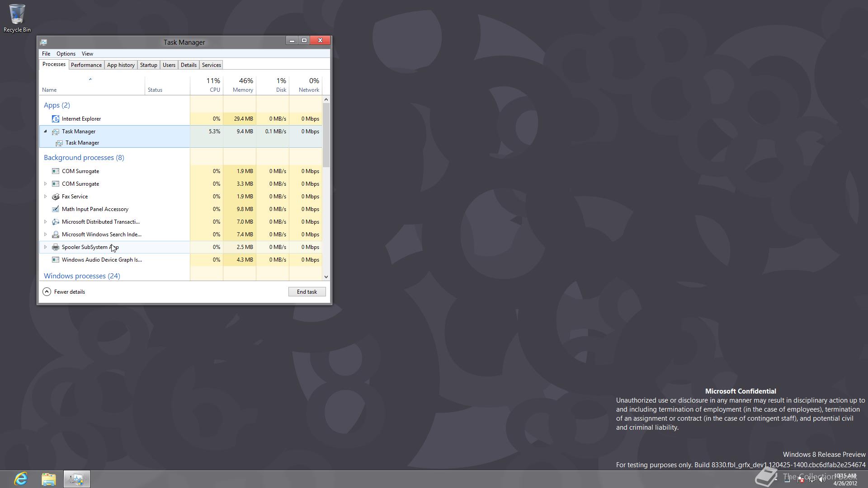Click the Microsoft Windows Search Indexer icon
Screen dimensions: 868x488
(x=55, y=235)
